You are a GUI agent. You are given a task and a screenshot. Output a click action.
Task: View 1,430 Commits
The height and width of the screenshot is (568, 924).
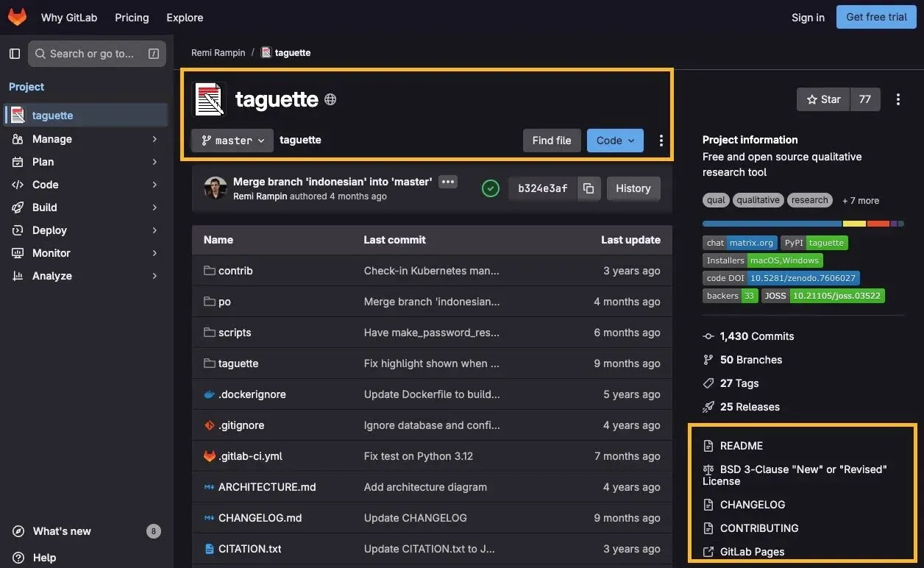point(749,336)
